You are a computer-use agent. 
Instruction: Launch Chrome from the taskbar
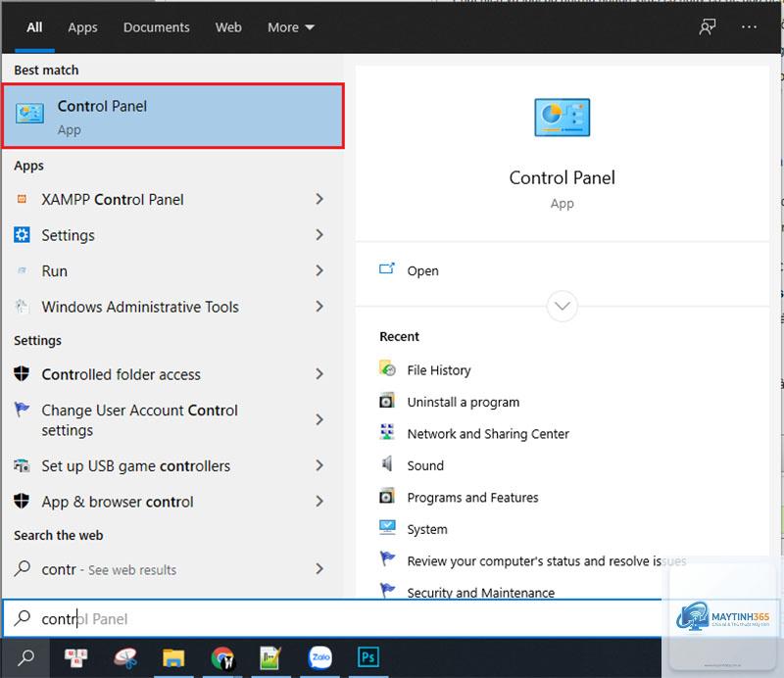[222, 658]
